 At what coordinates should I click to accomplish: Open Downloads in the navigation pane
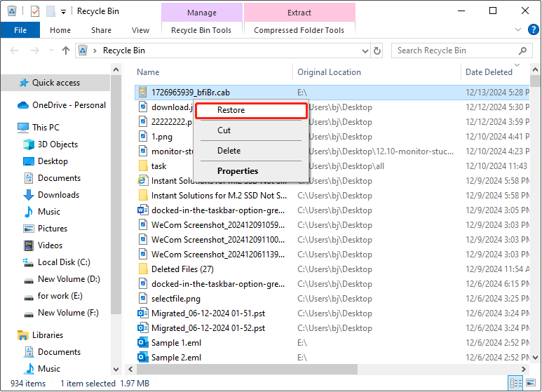tap(58, 195)
